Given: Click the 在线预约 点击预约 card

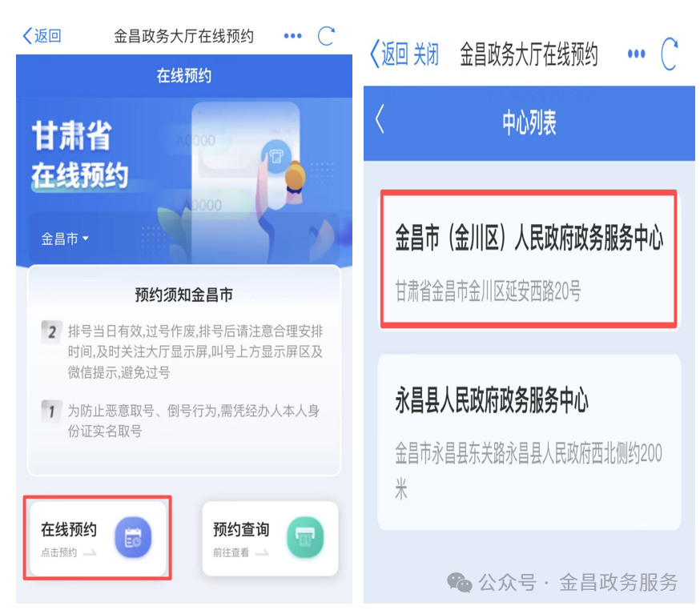Looking at the screenshot, I should point(98,538).
